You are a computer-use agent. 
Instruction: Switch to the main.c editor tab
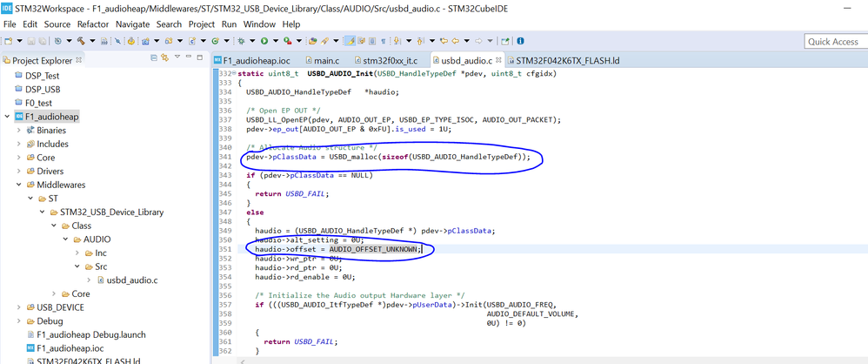323,60
